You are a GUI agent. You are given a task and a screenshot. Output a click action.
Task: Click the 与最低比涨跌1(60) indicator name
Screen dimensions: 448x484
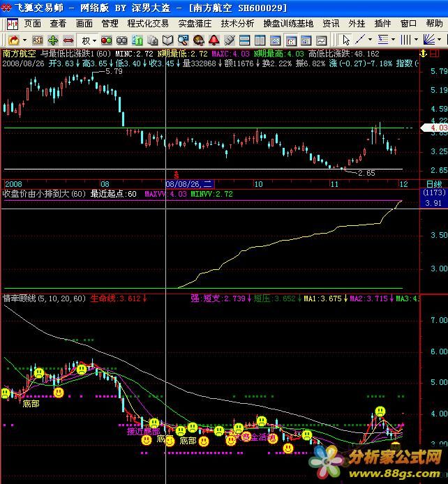(x=75, y=54)
